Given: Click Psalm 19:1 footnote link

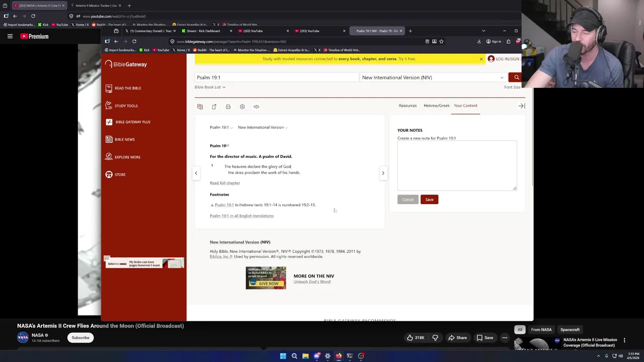Looking at the screenshot, I should pyautogui.click(x=224, y=205).
